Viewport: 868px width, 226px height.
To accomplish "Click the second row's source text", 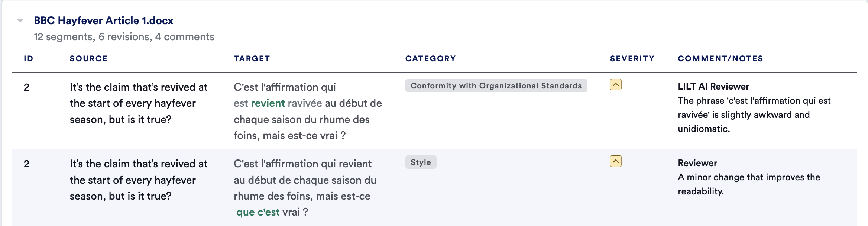I will pos(139,180).
